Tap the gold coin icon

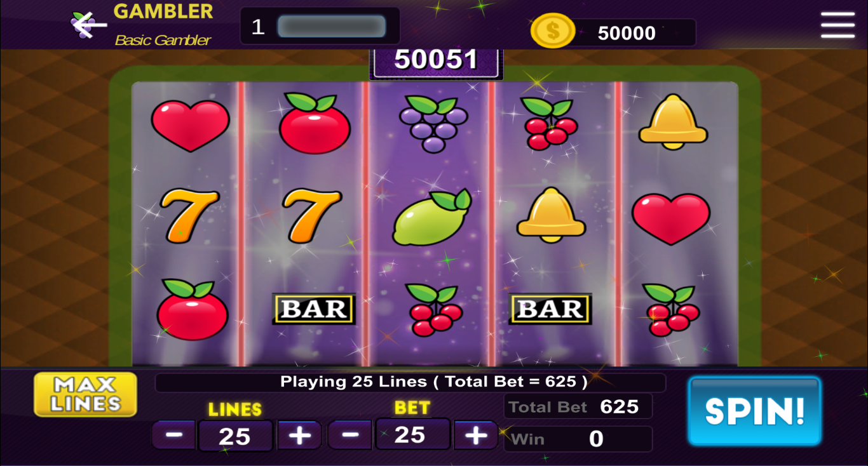(552, 31)
